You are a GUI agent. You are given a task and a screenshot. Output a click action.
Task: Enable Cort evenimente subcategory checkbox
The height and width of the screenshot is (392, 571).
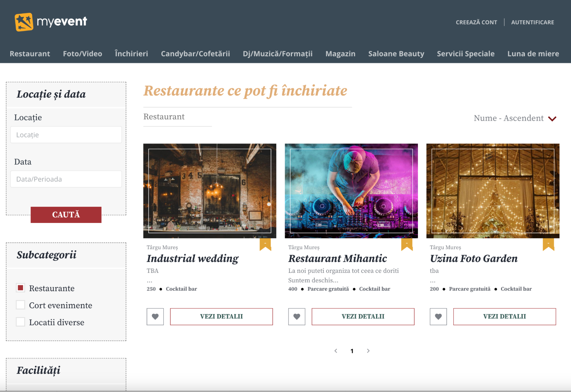21,305
